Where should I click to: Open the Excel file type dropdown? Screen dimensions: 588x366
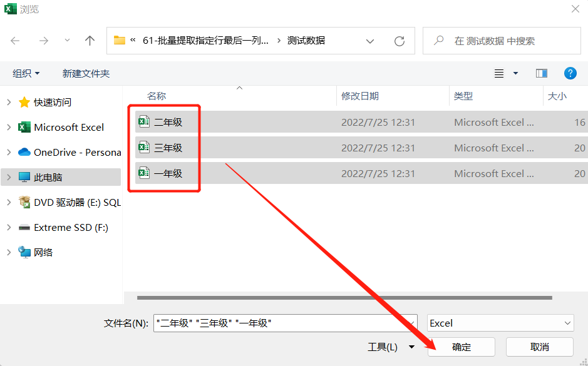tap(500, 323)
